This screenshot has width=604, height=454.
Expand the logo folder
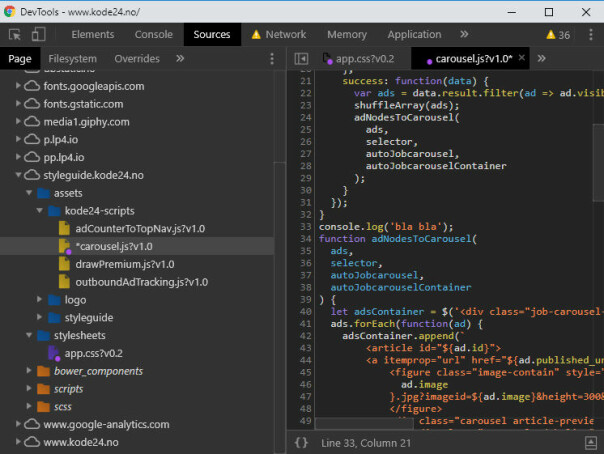pos(39,299)
